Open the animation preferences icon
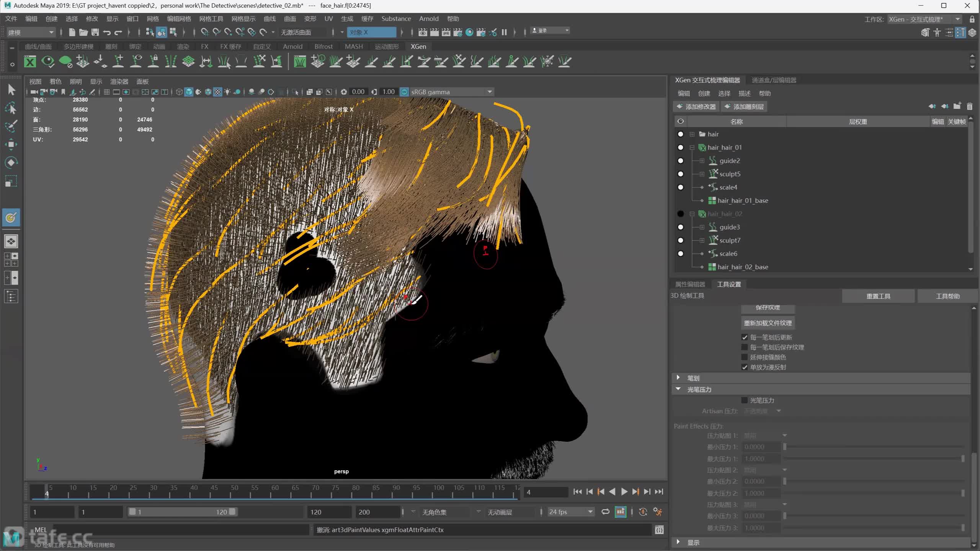980x551 pixels. [x=658, y=512]
